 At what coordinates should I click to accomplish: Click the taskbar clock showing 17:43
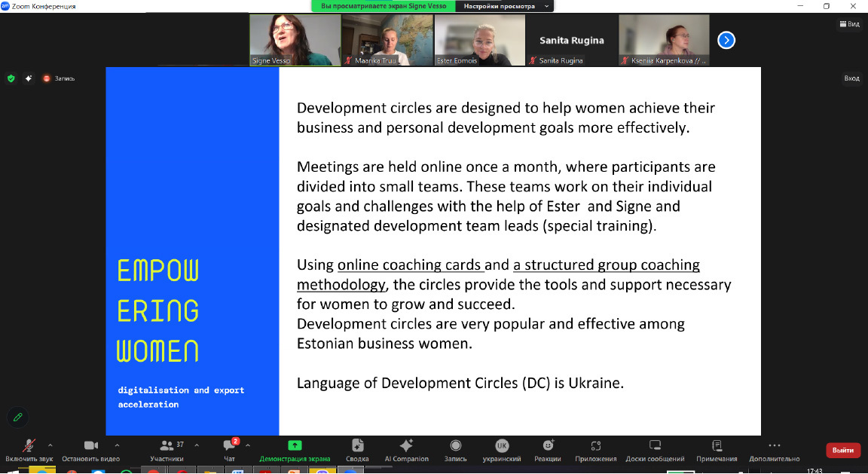point(815,471)
